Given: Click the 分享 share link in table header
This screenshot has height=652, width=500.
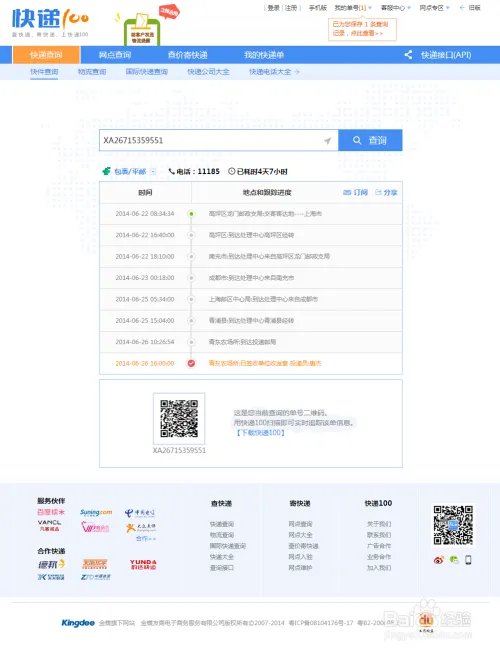Looking at the screenshot, I should (x=386, y=193).
